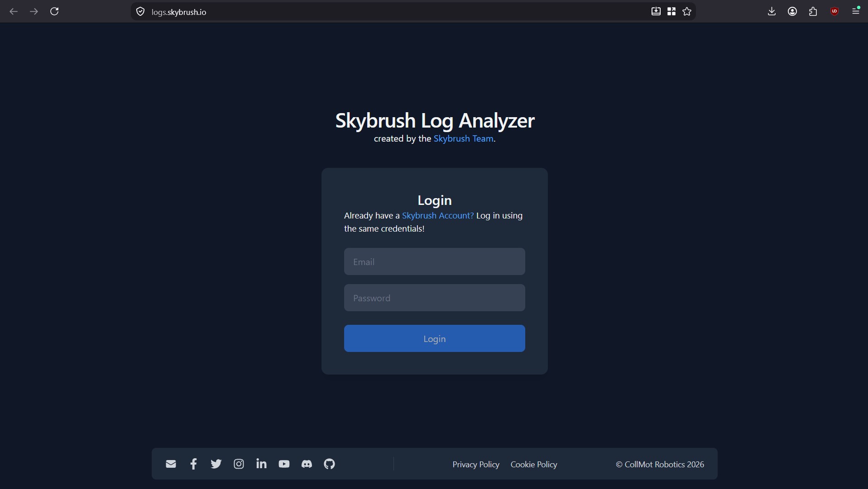This screenshot has height=489, width=868.
Task: Click the © CollMot Robotics 2026 text
Action: [x=660, y=465]
